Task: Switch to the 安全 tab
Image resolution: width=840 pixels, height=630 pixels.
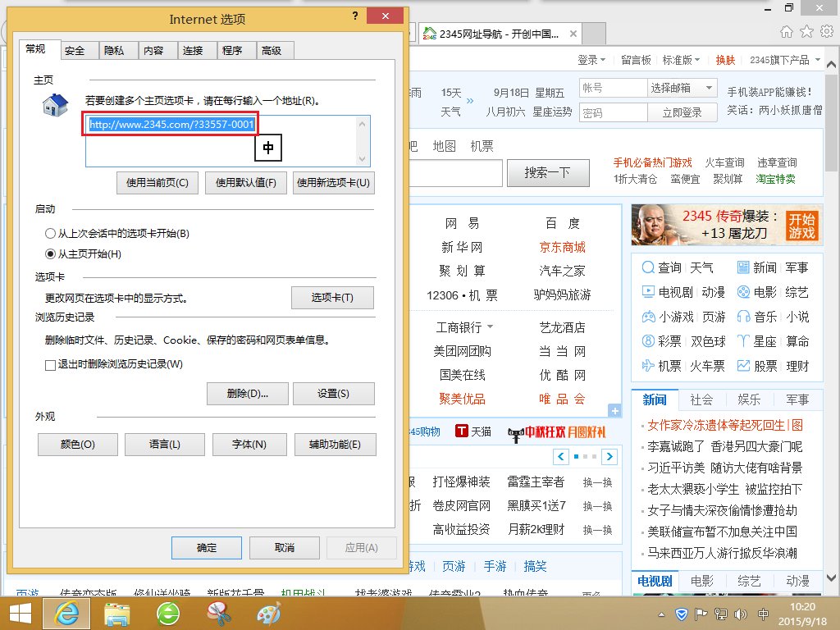Action: (75, 51)
